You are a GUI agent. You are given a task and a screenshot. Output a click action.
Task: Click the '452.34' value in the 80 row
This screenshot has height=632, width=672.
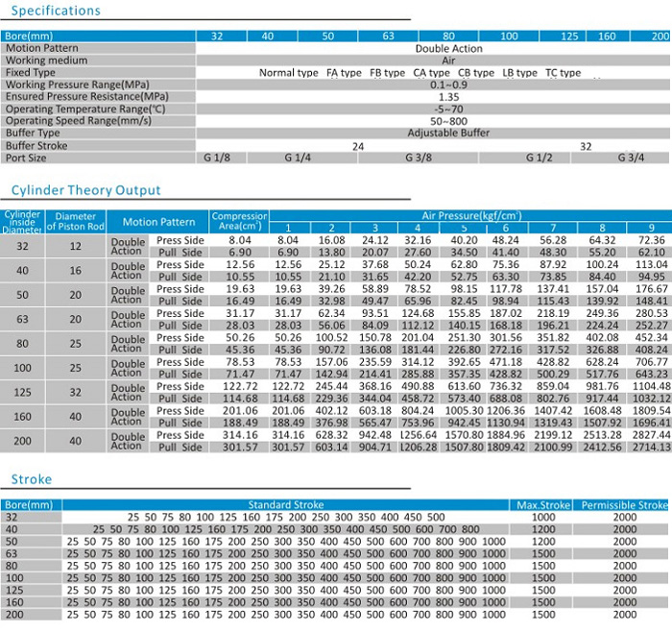pyautogui.click(x=652, y=338)
